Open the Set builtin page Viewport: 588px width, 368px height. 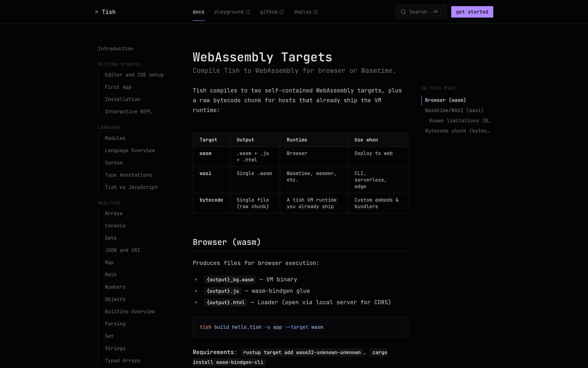[109, 336]
